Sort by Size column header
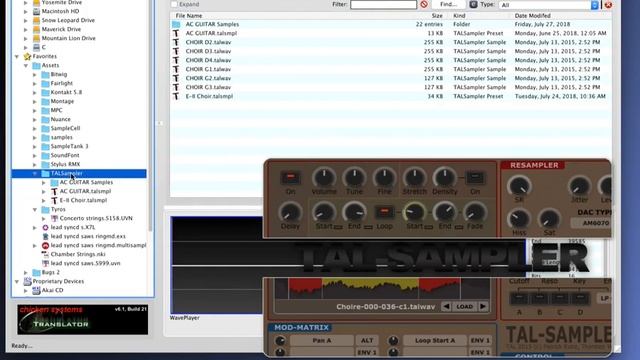Image resolution: width=640 pixels, height=360 pixels. pyautogui.click(x=437, y=16)
